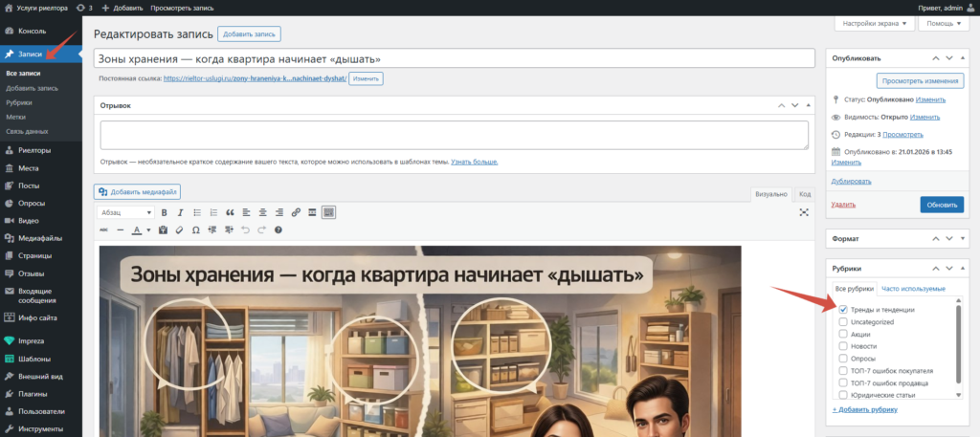Increase indent of the paragraph

click(229, 229)
